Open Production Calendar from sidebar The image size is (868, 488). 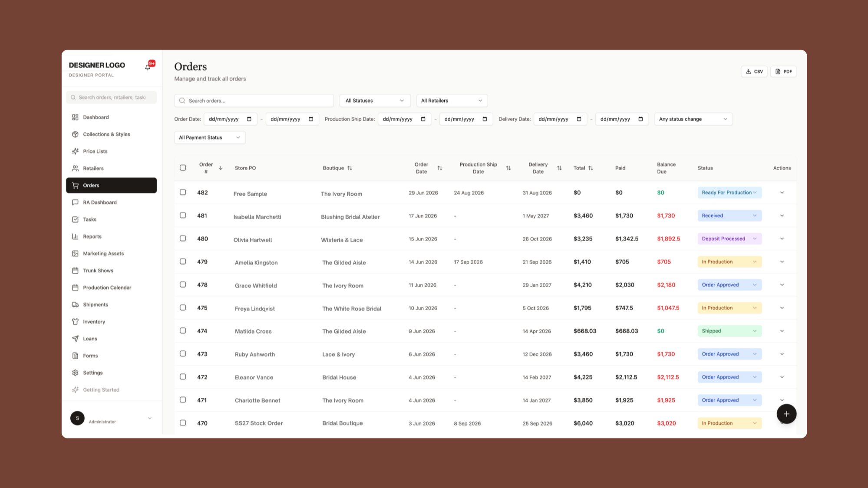point(112,288)
